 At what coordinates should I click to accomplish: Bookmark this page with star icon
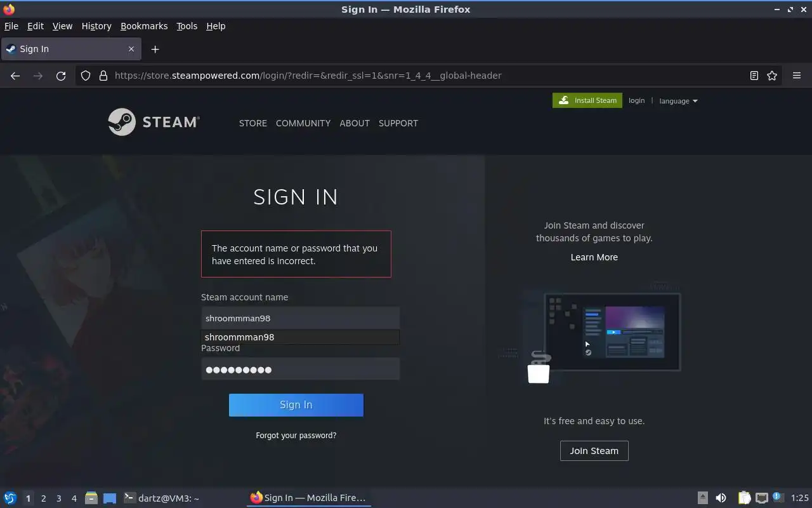point(772,76)
